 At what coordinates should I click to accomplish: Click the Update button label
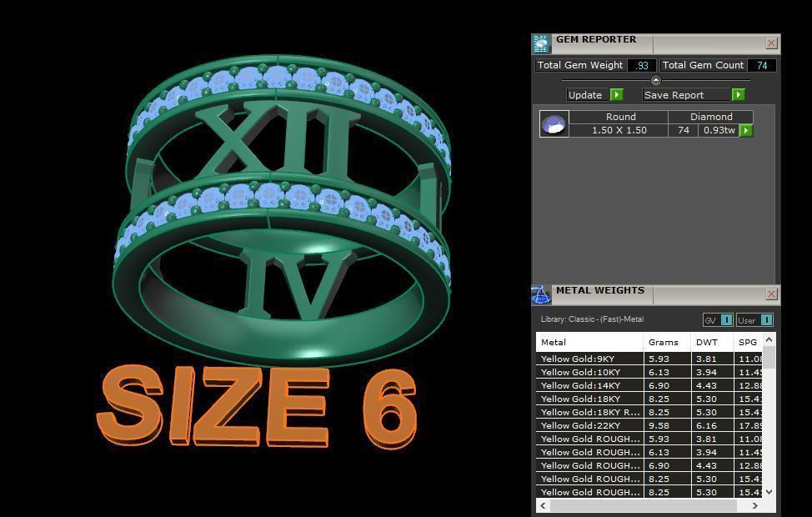585,95
